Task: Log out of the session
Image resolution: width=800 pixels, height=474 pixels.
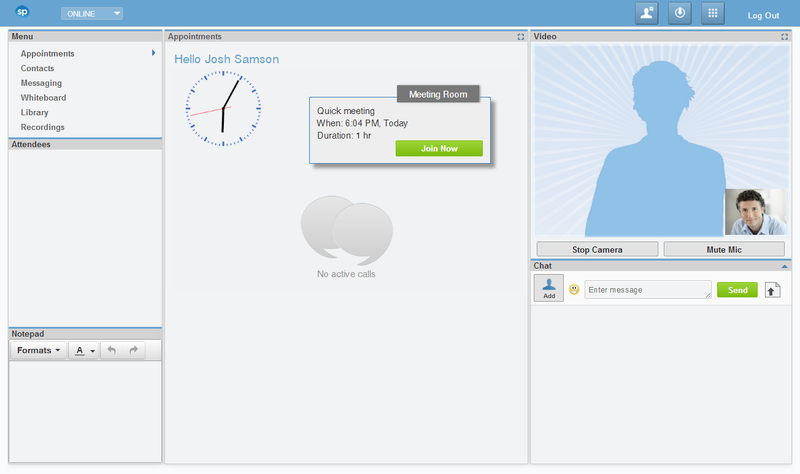Action: pyautogui.click(x=763, y=15)
